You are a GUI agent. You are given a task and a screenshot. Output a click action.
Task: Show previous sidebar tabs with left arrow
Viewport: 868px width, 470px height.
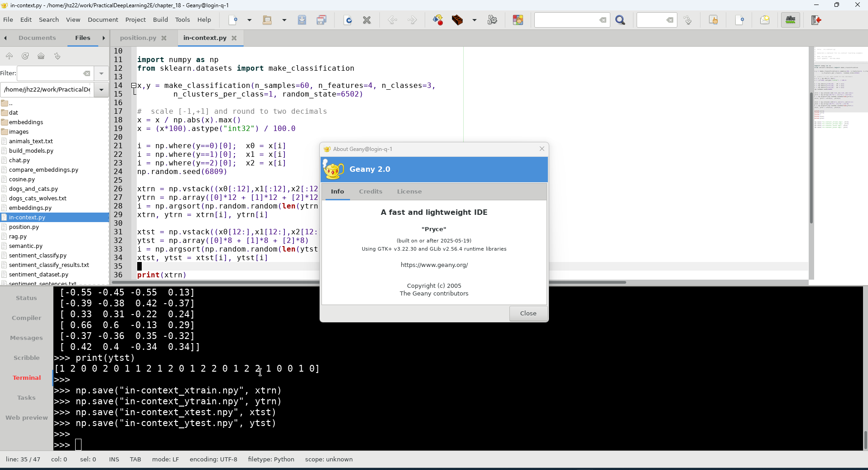click(x=5, y=38)
